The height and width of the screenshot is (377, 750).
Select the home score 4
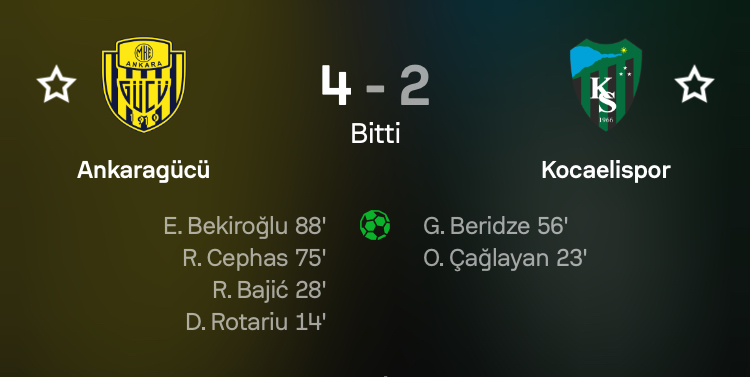click(x=336, y=85)
